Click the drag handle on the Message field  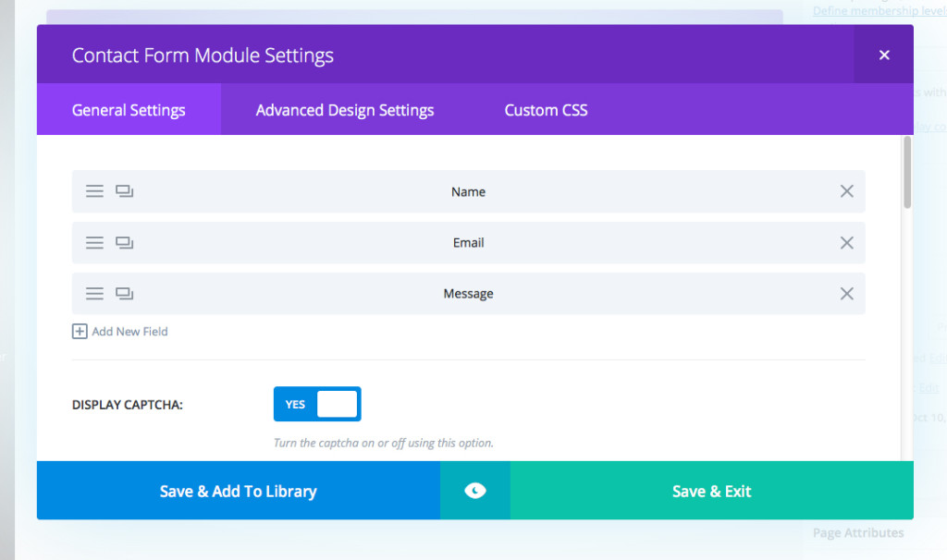[94, 293]
